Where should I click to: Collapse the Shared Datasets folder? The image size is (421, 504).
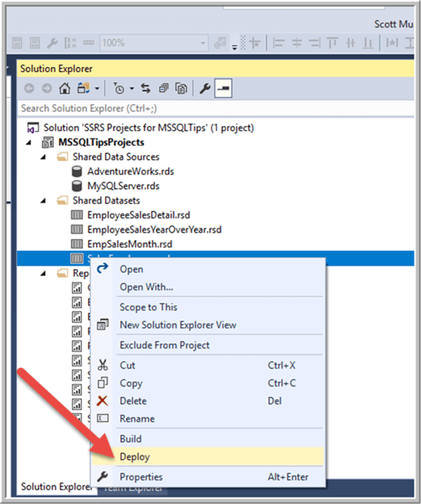tap(43, 201)
